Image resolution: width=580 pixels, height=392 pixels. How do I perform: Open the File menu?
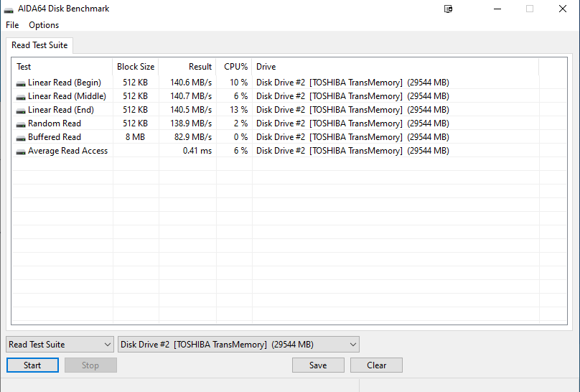tap(12, 25)
